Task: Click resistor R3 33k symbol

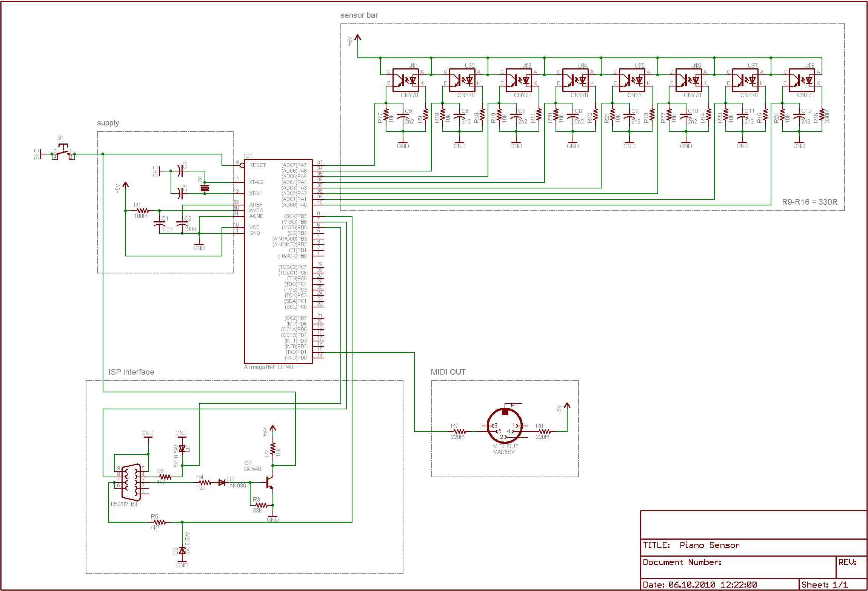Action: 261,505
